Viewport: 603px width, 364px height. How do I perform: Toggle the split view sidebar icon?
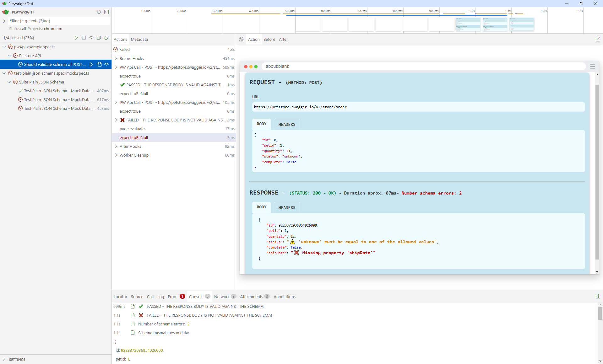[598, 296]
